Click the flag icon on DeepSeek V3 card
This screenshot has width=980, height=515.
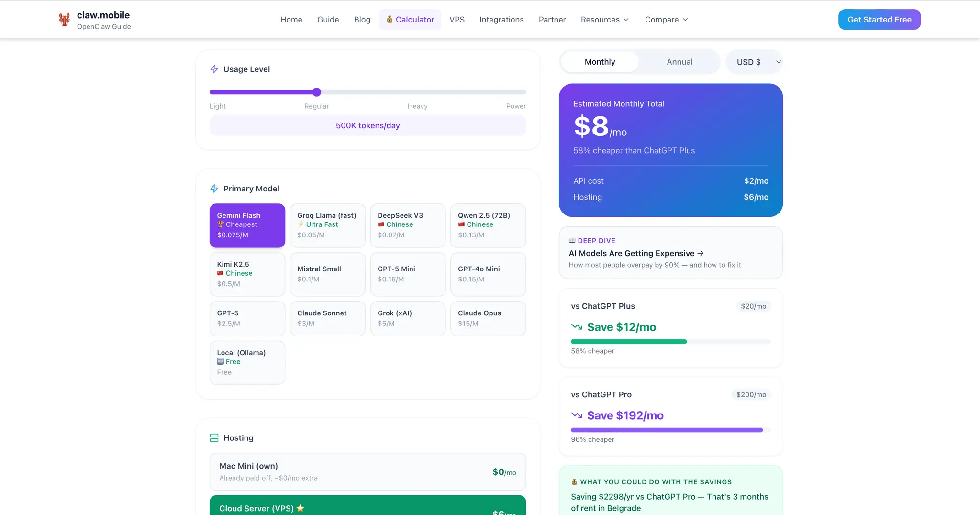pyautogui.click(x=381, y=224)
